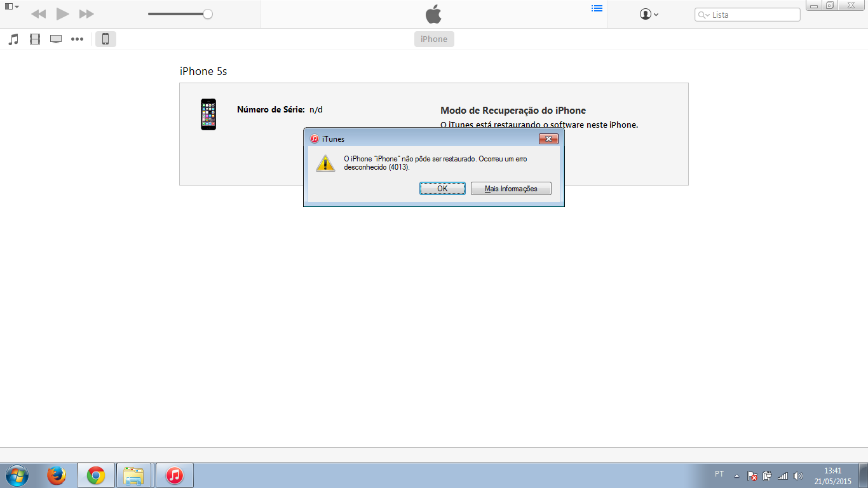Restore down the iTunes window

point(830,6)
